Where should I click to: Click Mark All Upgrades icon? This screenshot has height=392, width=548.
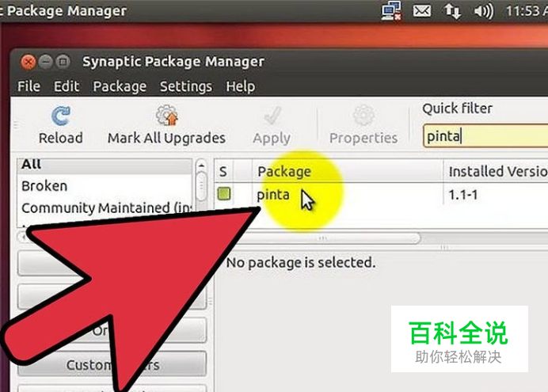[x=167, y=115]
